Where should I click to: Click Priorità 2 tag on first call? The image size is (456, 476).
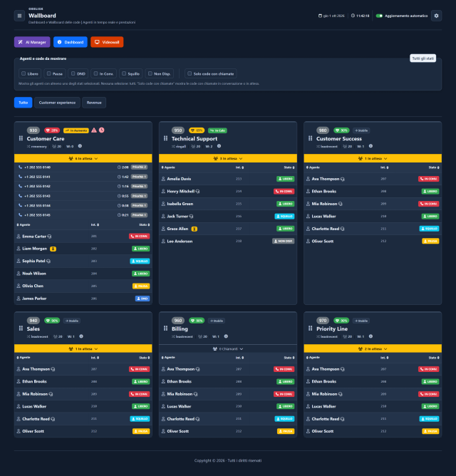tap(140, 167)
